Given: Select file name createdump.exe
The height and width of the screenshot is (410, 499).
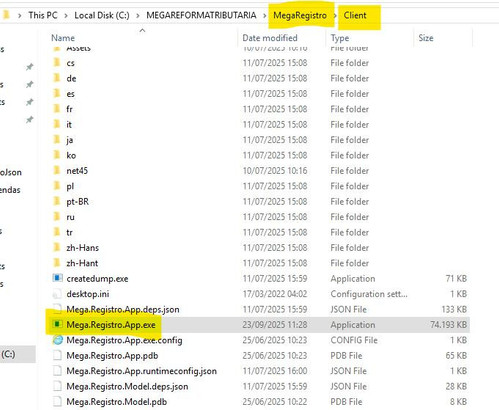Looking at the screenshot, I should click(97, 279).
